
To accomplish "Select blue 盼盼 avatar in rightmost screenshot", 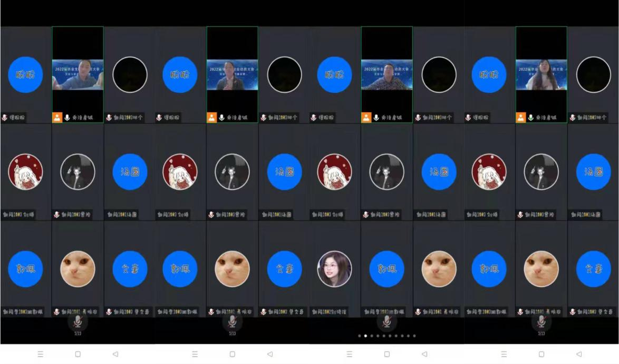I will click(x=489, y=75).
